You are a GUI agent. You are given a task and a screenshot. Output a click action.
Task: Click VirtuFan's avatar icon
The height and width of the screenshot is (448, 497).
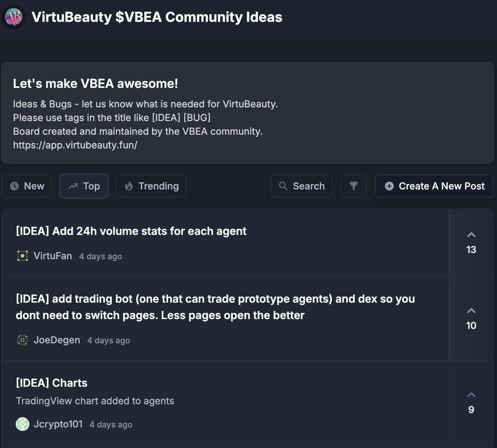tap(22, 256)
